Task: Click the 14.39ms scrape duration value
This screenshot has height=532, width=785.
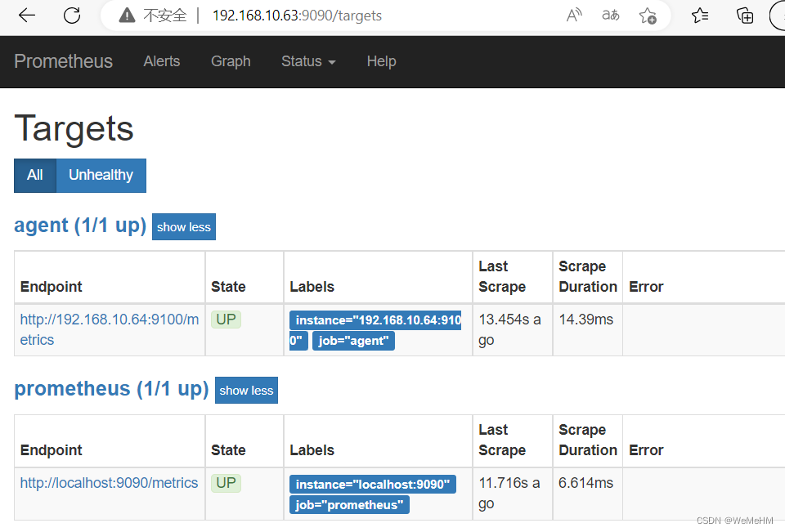Action: [x=585, y=320]
